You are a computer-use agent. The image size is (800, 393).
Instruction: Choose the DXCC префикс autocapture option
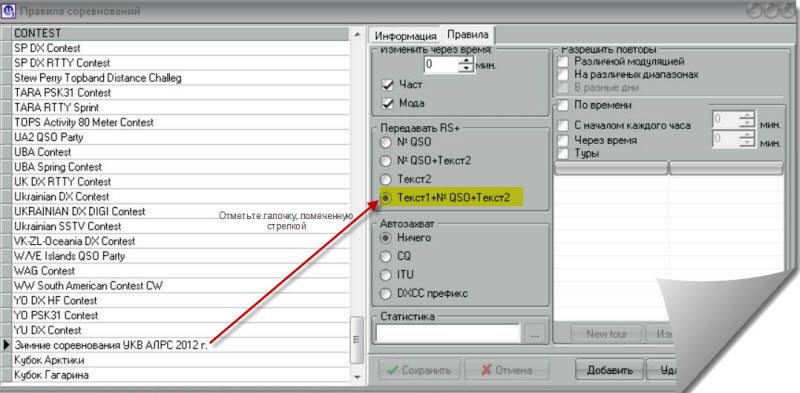coord(386,293)
